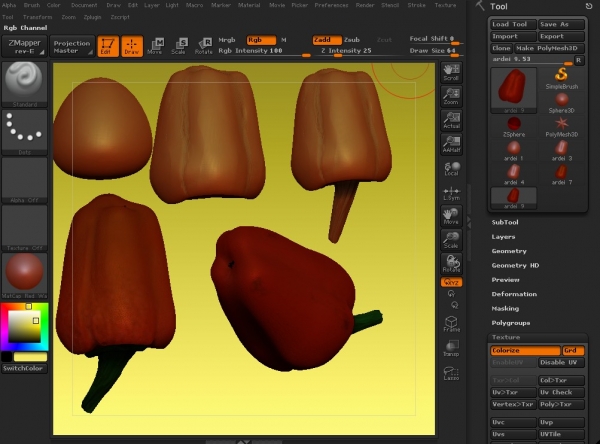Set canvas to AAHalf size

[x=452, y=144]
